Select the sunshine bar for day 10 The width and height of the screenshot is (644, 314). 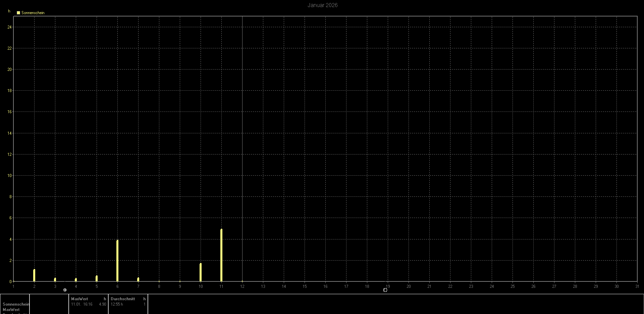click(201, 272)
